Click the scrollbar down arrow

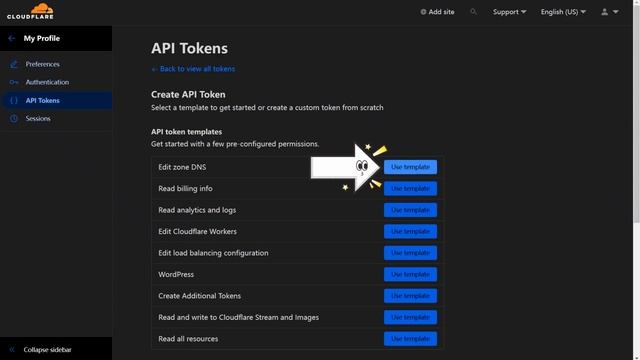[x=636, y=357]
